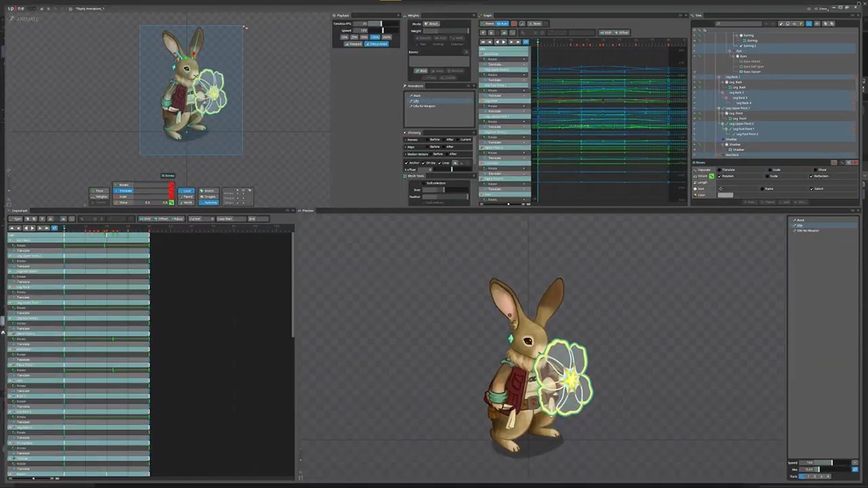Viewport: 868px width, 488px height.
Task: Toggle the blue repeat icon in Graph panel
Action: point(525,42)
